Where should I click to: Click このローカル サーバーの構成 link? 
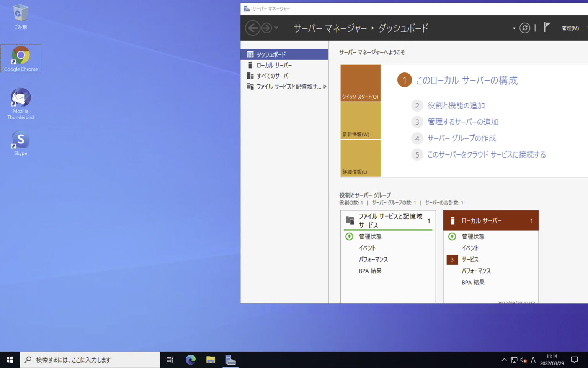[467, 80]
